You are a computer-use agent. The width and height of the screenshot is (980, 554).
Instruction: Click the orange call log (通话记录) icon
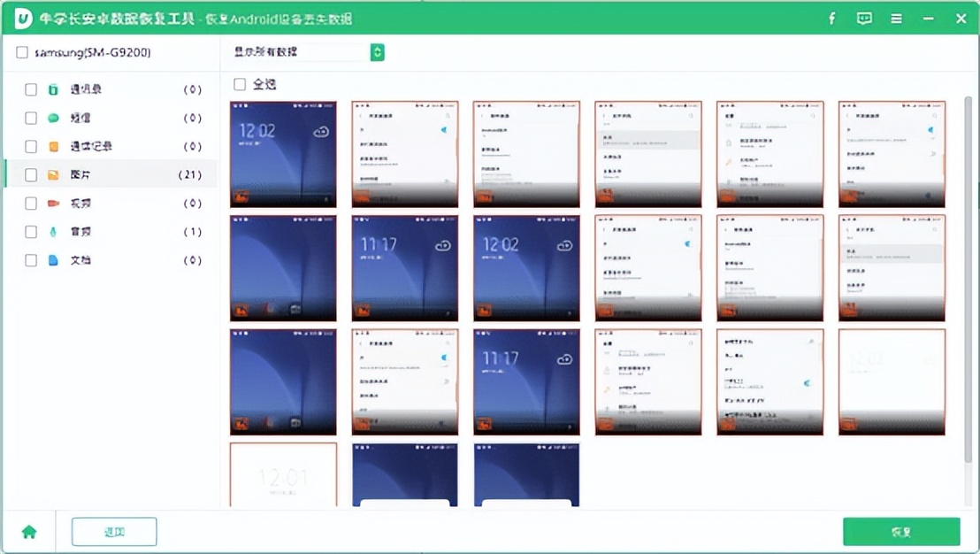click(53, 147)
